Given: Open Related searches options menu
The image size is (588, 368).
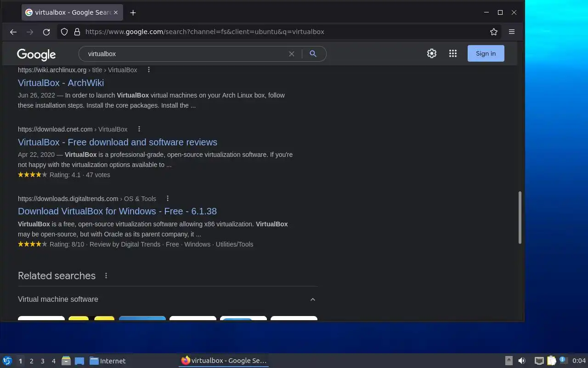Looking at the screenshot, I should [x=106, y=276].
